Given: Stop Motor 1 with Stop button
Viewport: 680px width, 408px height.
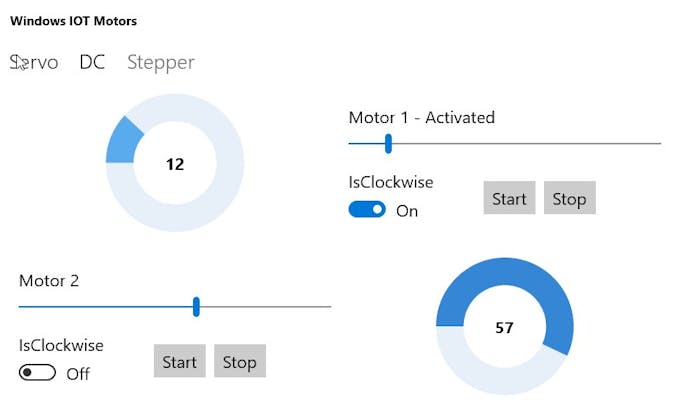Looking at the screenshot, I should pos(569,198).
